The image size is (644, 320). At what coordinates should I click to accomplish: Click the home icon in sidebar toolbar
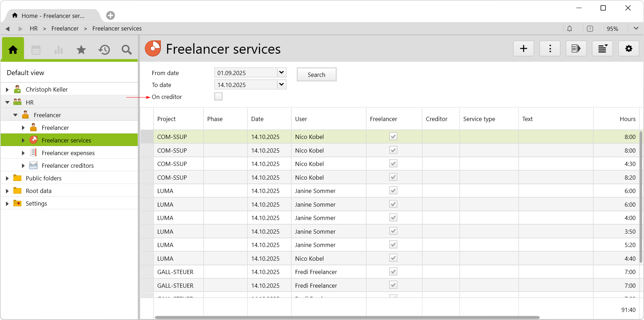pyautogui.click(x=13, y=50)
